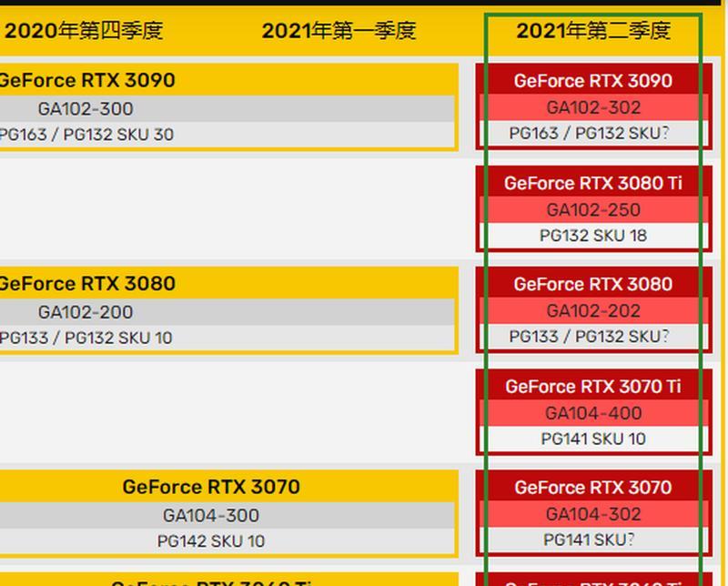Select the GeForce RTX 3070 Ti title
The width and height of the screenshot is (728, 586).
593,387
